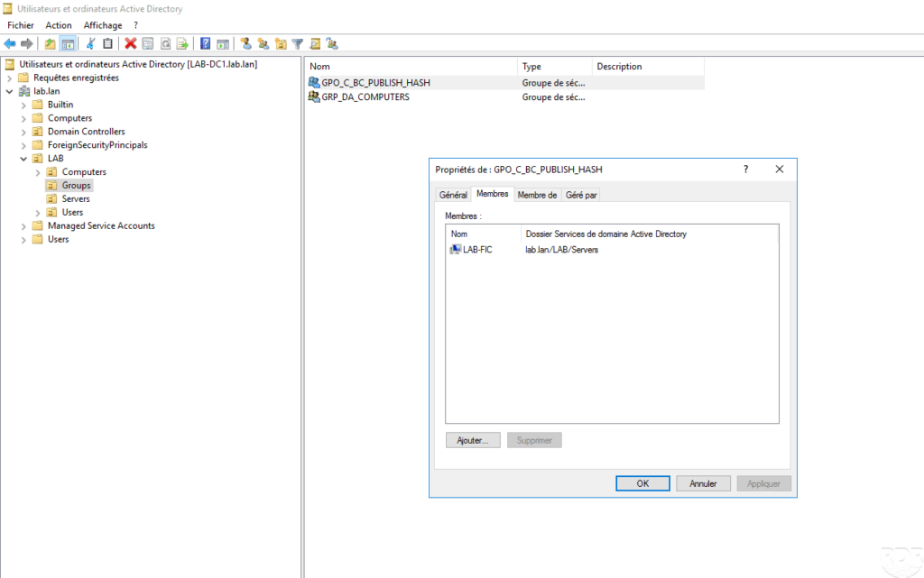This screenshot has height=578, width=924.
Task: Click the Export list toolbar icon
Action: pyautogui.click(x=182, y=43)
